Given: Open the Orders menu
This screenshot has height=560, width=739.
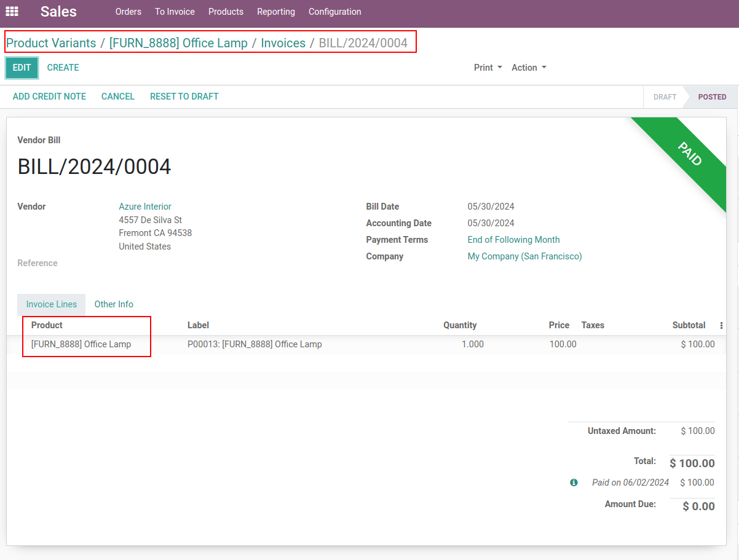Looking at the screenshot, I should pyautogui.click(x=128, y=12).
